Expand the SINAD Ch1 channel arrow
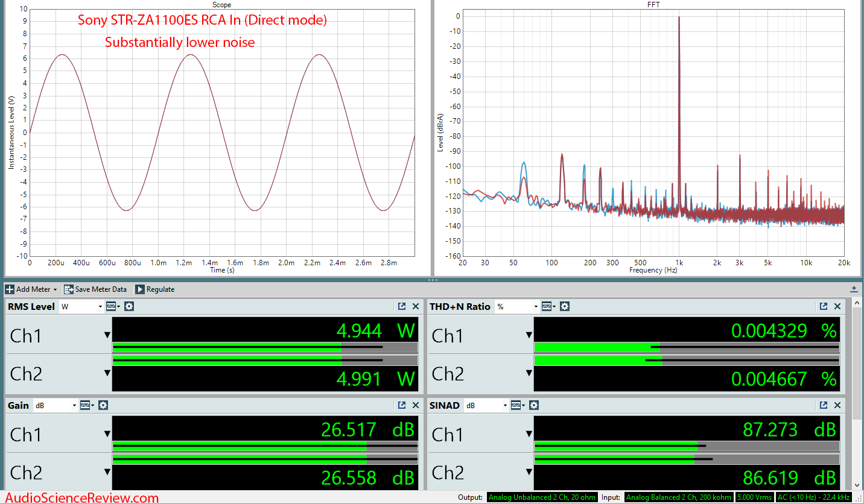 529,434
